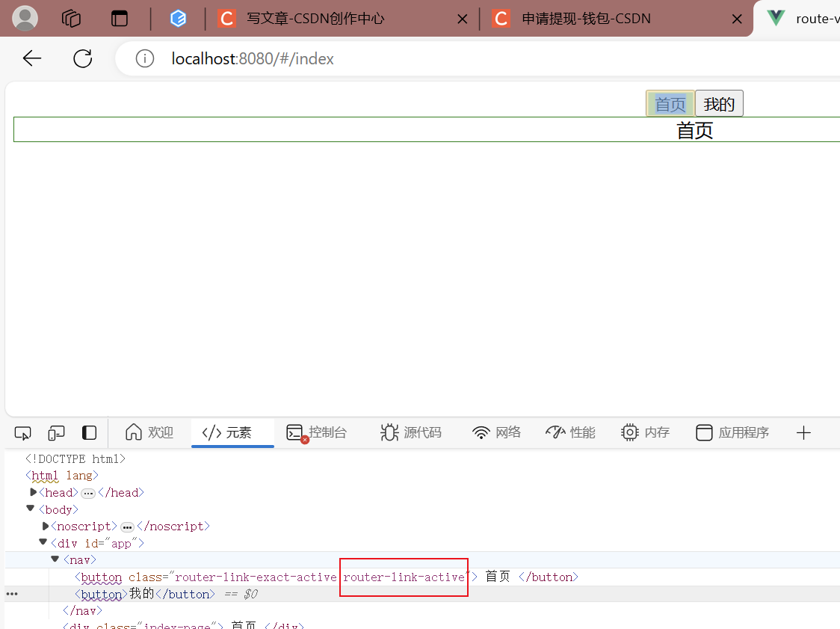Open the 内存 DevTools tab
Image resolution: width=840 pixels, height=629 pixels.
(646, 432)
